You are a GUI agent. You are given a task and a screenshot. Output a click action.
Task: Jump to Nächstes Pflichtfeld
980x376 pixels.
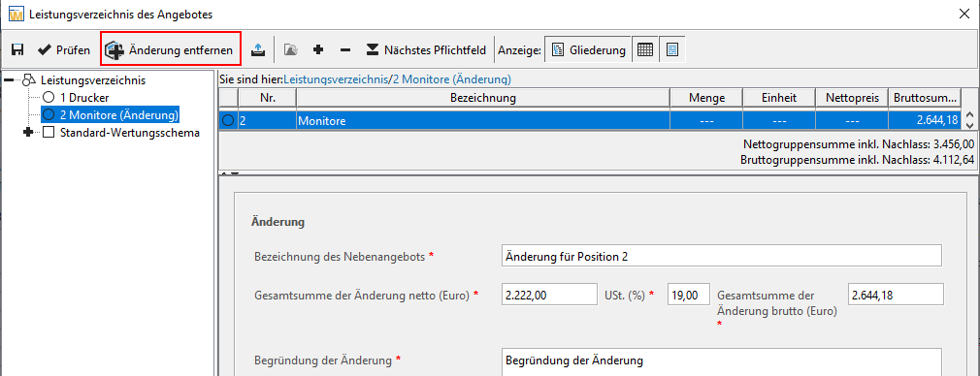point(426,50)
